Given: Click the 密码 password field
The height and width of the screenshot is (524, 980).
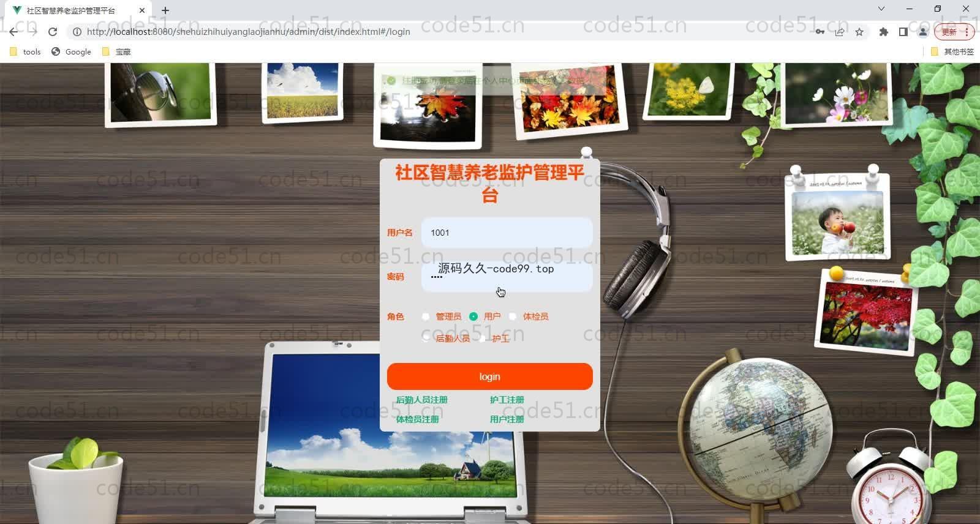Looking at the screenshot, I should (507, 277).
